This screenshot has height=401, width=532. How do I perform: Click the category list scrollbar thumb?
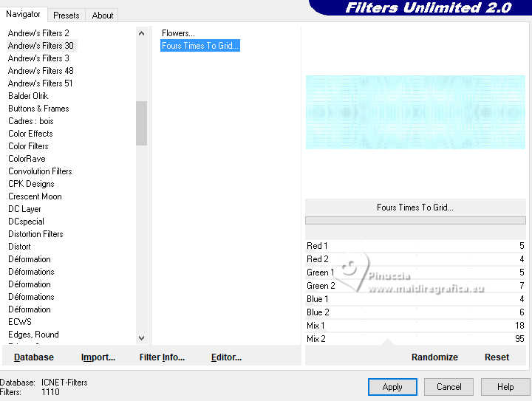pos(141,123)
